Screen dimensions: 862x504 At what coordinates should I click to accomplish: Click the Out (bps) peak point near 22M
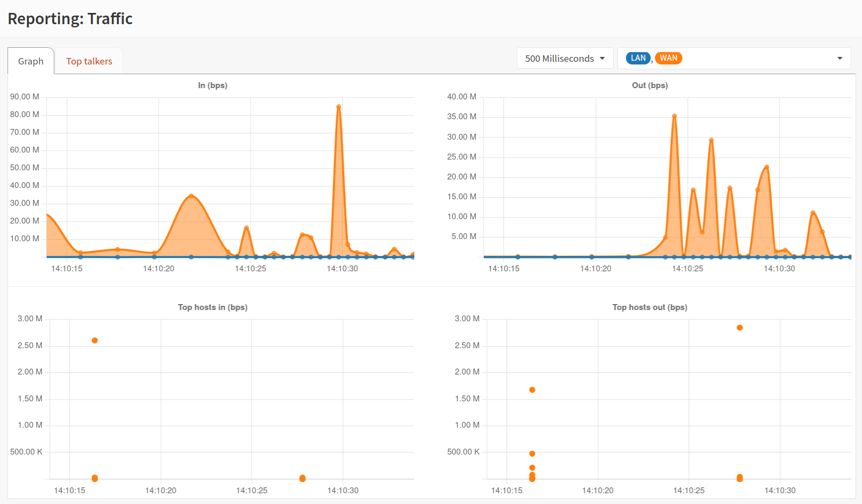[x=767, y=167]
